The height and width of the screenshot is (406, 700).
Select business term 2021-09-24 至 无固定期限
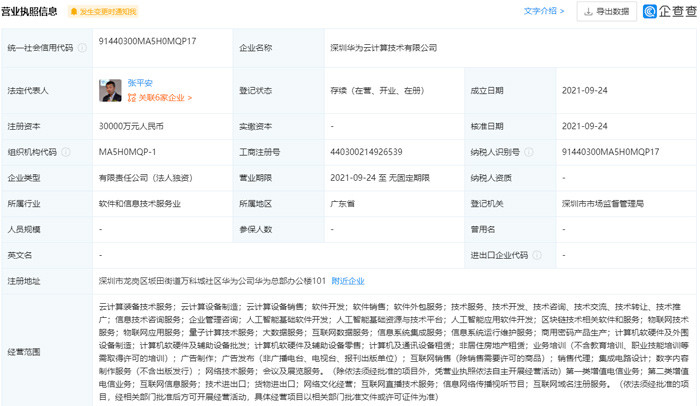click(380, 178)
